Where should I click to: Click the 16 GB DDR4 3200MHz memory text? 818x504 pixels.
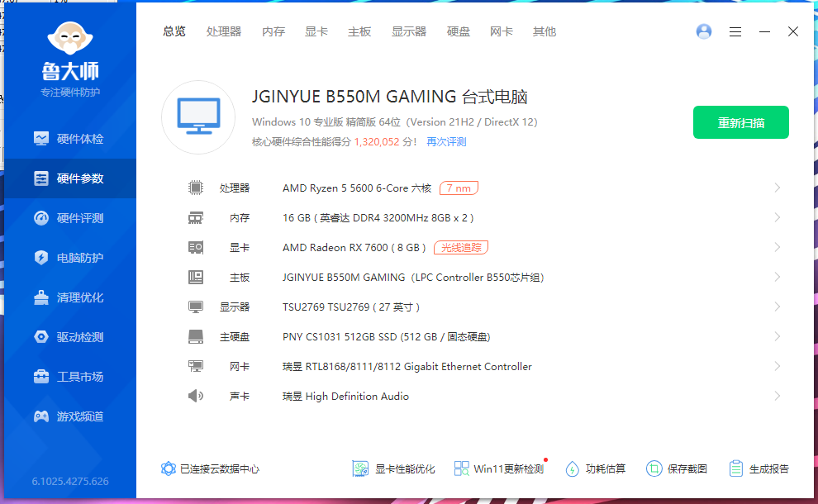pos(378,218)
